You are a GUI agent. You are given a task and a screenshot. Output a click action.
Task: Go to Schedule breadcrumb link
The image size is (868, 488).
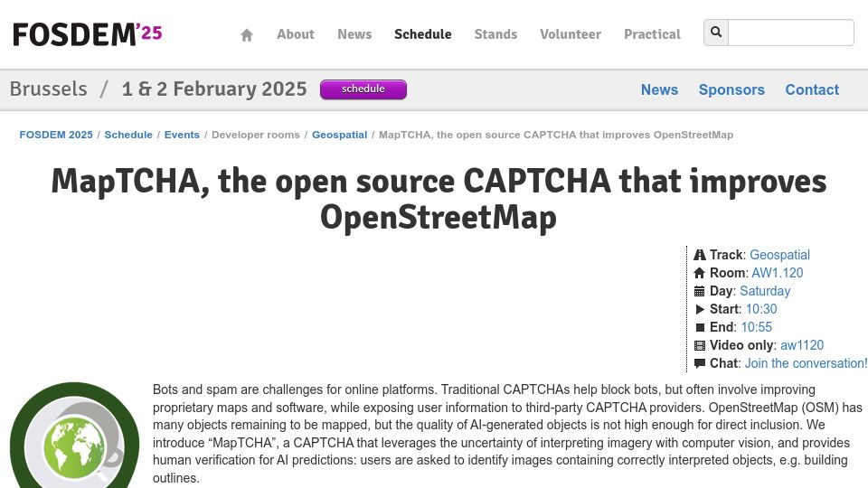click(128, 135)
